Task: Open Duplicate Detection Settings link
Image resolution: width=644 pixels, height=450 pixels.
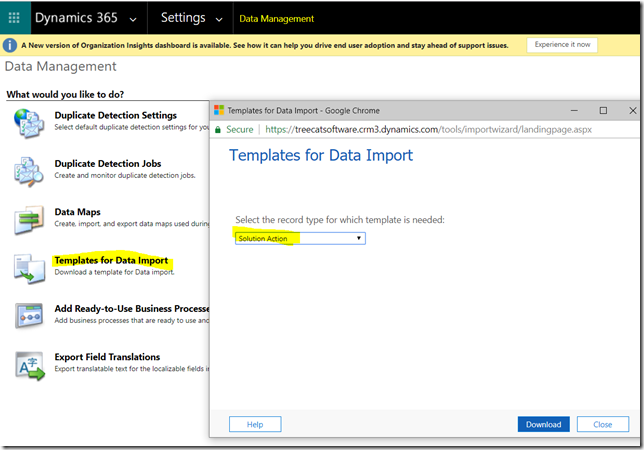Action: 115,115
